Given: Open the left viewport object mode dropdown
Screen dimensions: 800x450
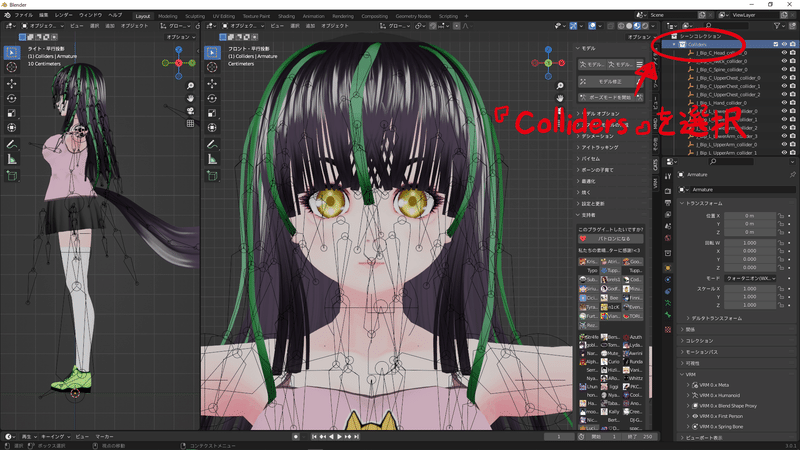Looking at the screenshot, I should pos(43,26).
